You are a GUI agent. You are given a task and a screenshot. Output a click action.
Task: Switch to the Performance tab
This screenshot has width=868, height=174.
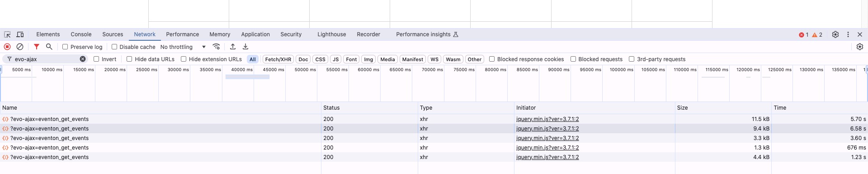click(x=182, y=34)
